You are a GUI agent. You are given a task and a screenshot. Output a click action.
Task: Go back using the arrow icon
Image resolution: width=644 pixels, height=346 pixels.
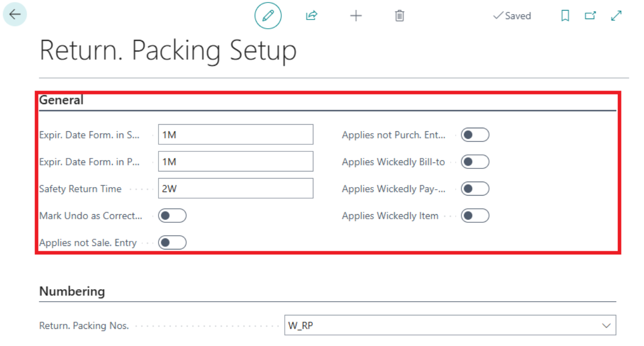(x=15, y=15)
